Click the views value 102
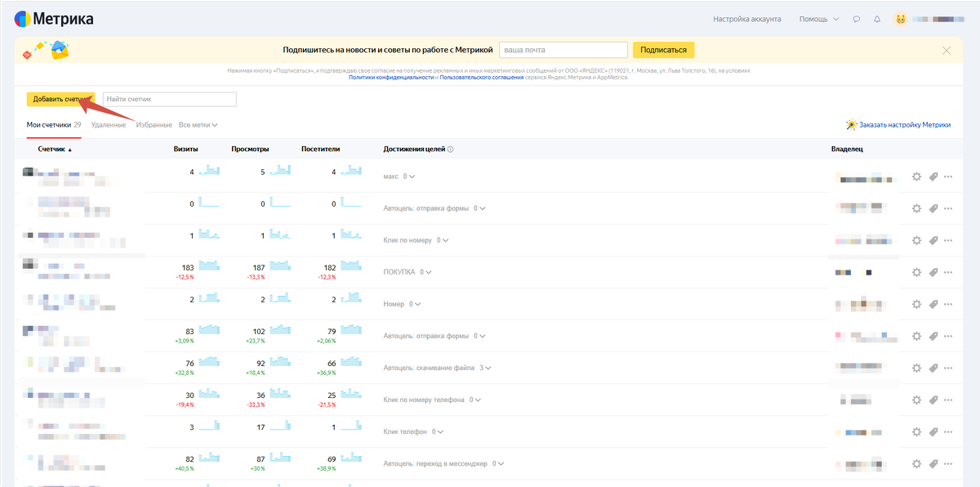 coord(259,331)
